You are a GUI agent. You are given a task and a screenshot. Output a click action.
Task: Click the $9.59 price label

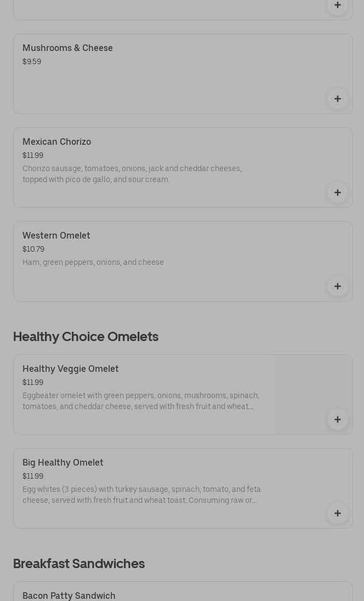[32, 62]
